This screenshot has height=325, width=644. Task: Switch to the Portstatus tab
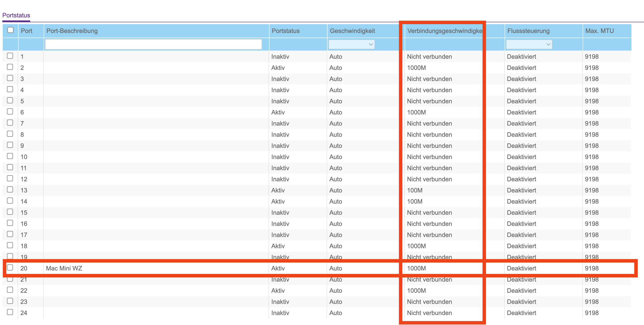tap(16, 15)
